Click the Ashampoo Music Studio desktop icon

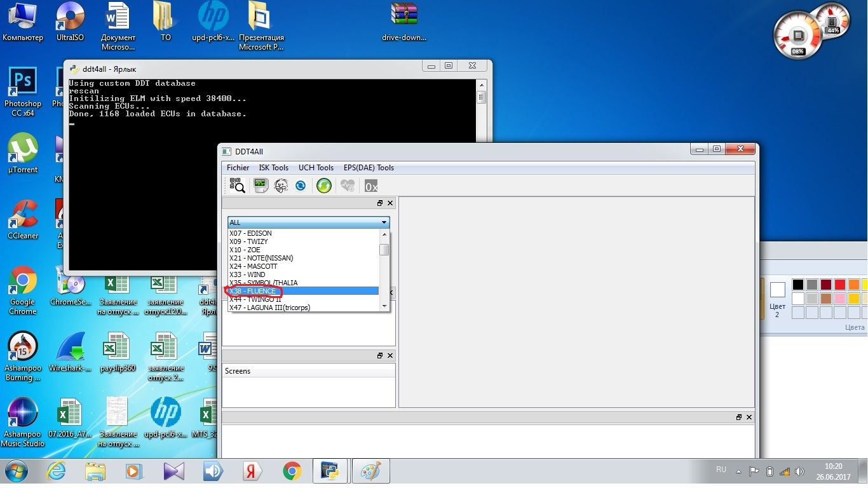[22, 422]
